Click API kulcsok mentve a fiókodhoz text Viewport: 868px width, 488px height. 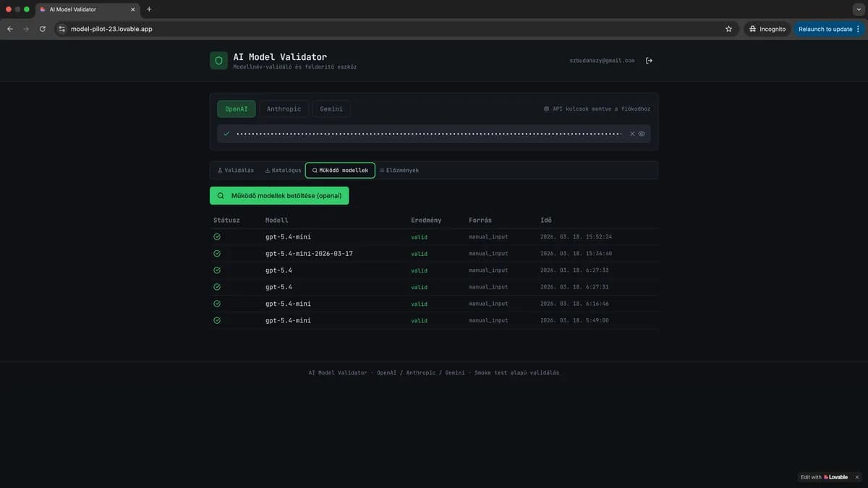pos(601,109)
